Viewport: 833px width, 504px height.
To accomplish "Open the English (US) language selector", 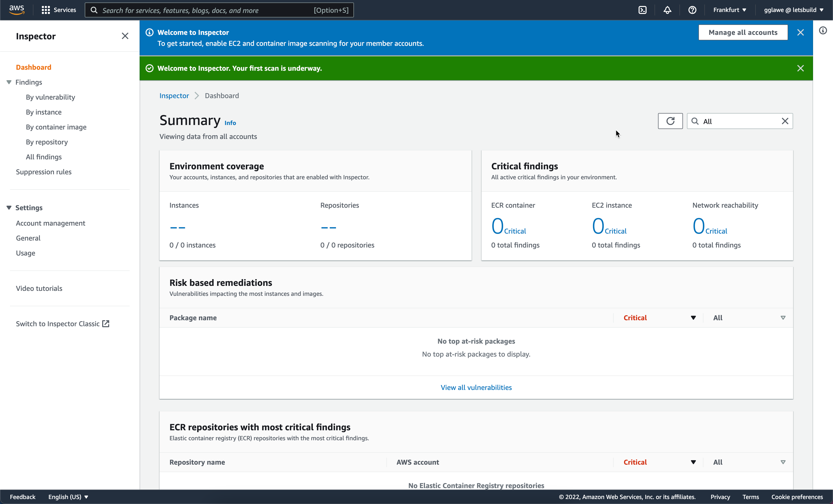I will pos(68,497).
